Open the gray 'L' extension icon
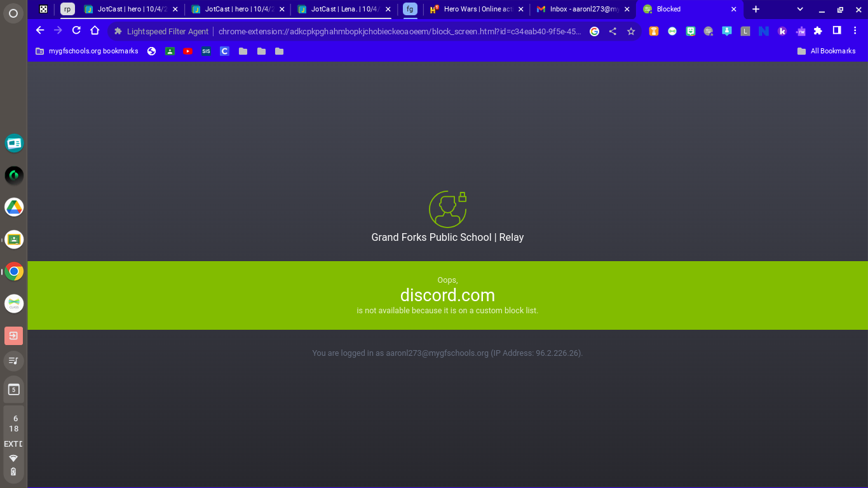This screenshot has height=488, width=868. point(745,31)
